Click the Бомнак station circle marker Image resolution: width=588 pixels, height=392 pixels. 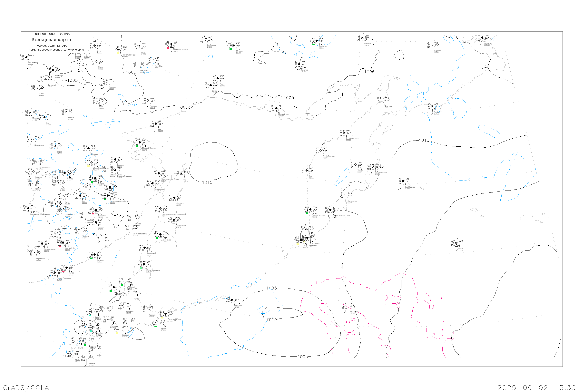[66, 112]
